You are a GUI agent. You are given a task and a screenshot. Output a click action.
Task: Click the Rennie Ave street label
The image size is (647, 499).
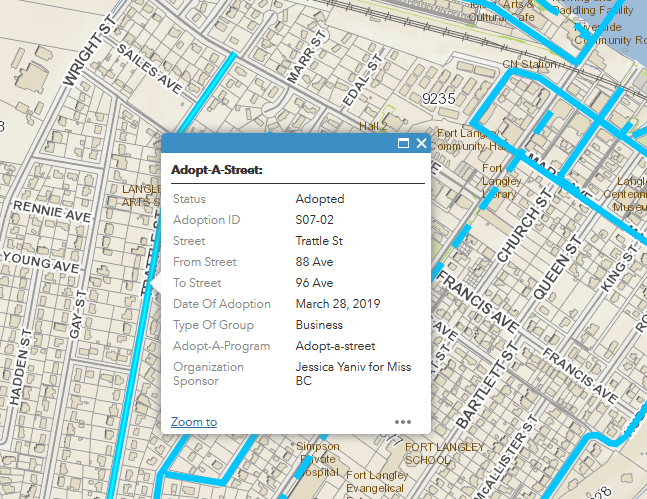pos(52,212)
